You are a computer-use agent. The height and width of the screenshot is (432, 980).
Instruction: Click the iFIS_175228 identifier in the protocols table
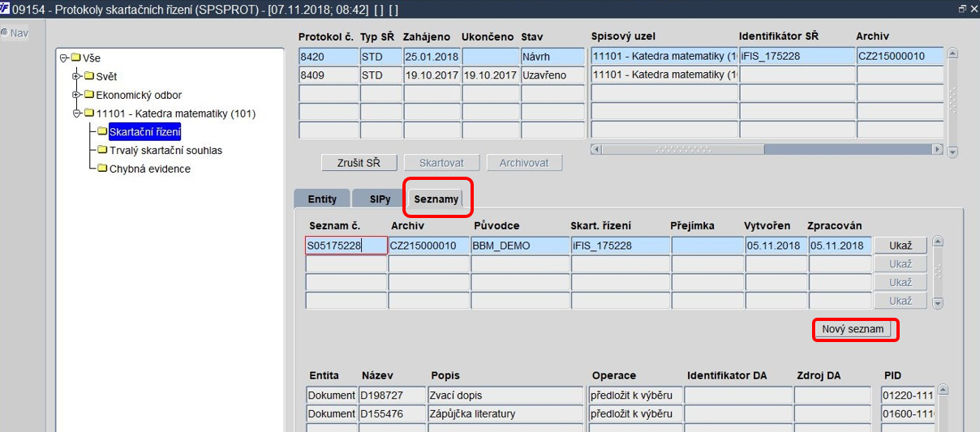click(x=797, y=57)
